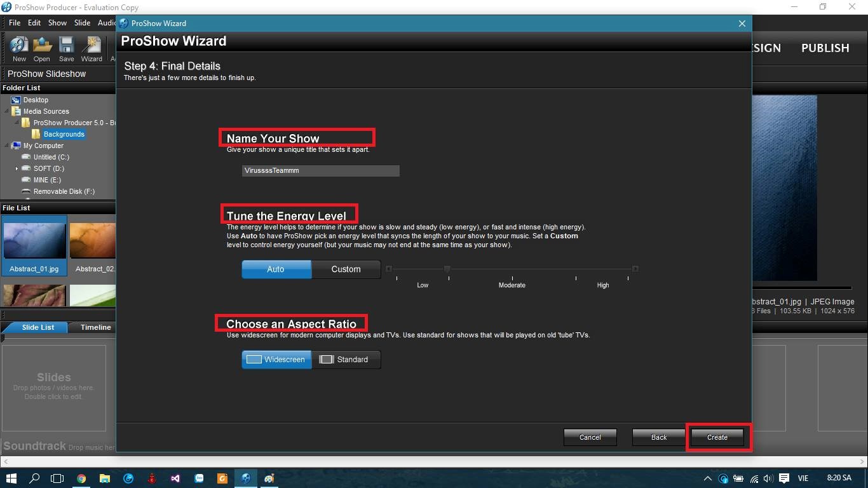
Task: Switch to the Timeline tab
Action: [95, 327]
